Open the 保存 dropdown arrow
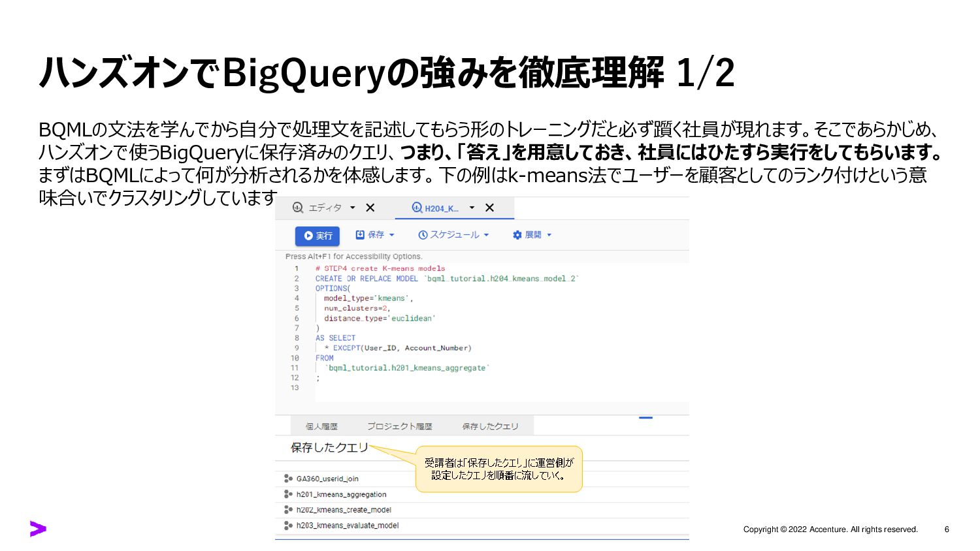The image size is (980, 551). click(392, 235)
